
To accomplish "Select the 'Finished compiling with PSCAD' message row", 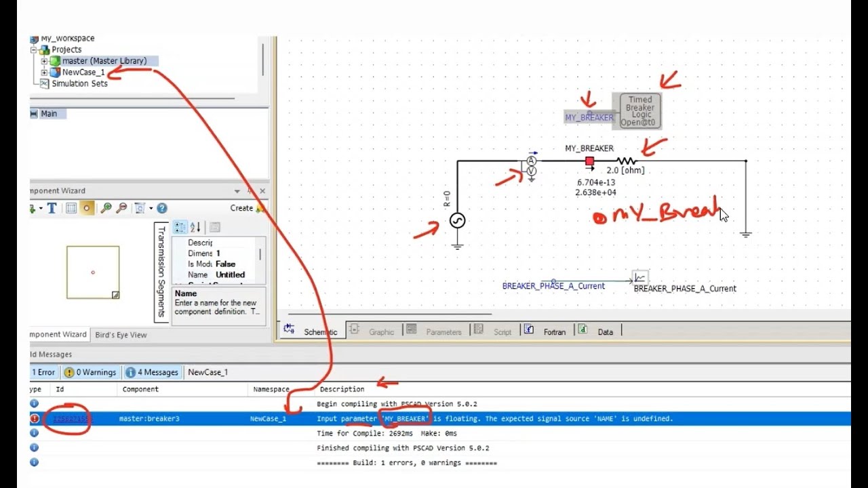I will (440, 448).
